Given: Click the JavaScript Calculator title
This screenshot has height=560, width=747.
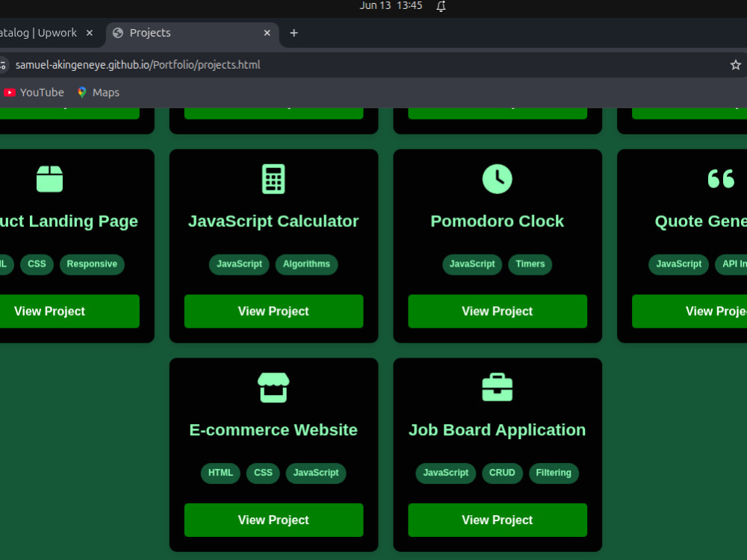Looking at the screenshot, I should (273, 221).
